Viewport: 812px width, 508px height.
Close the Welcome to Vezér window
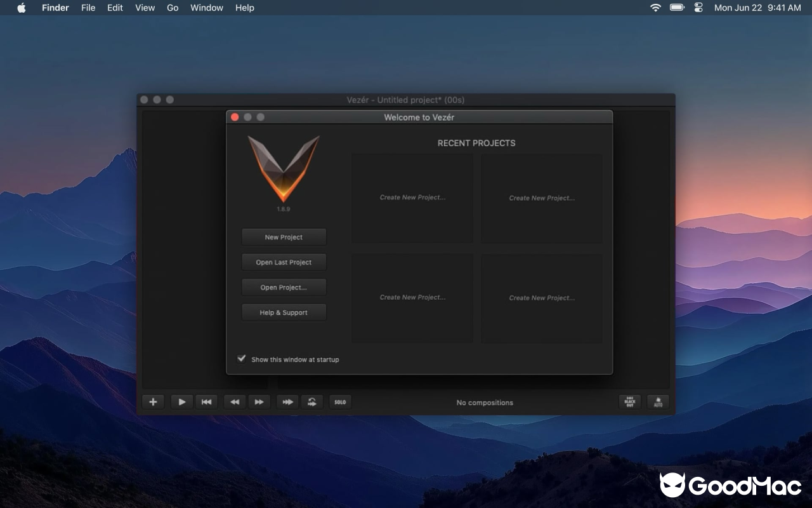(x=235, y=117)
